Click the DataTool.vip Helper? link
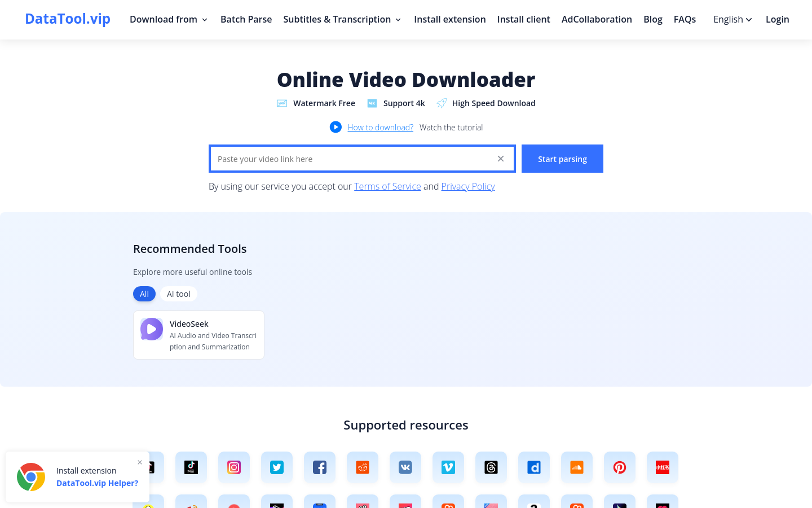This screenshot has width=812, height=508. [x=97, y=483]
